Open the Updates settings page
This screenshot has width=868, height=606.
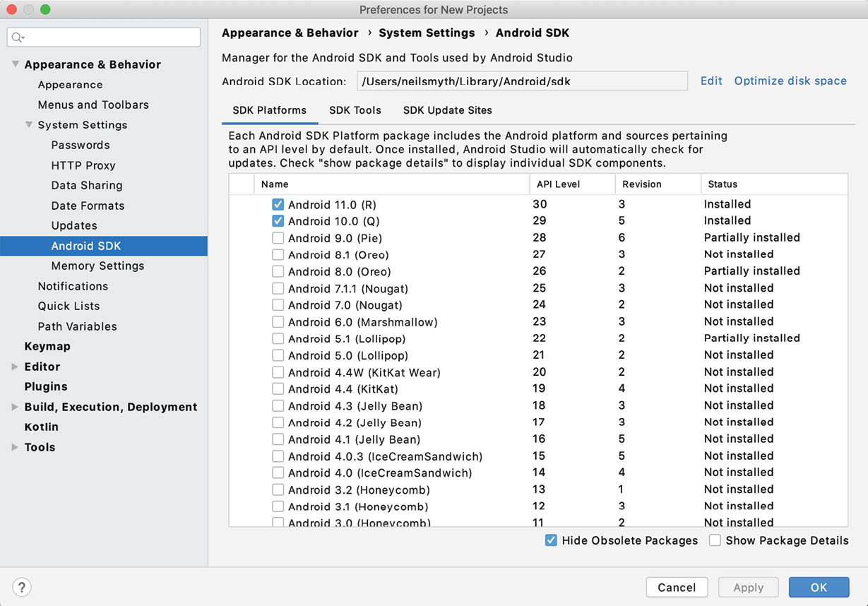(74, 225)
